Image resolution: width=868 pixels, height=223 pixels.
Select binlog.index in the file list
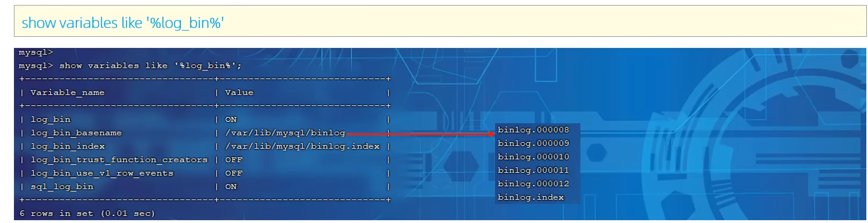531,197
